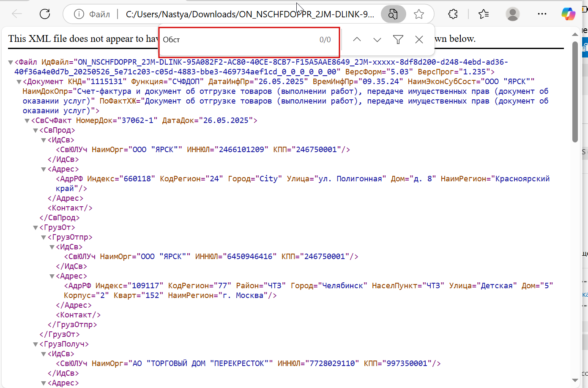
Task: Click the name "ТОРГОВЫЙ ДОМ "ПЕРЕКРЕСТОК""
Action: pos(210,363)
